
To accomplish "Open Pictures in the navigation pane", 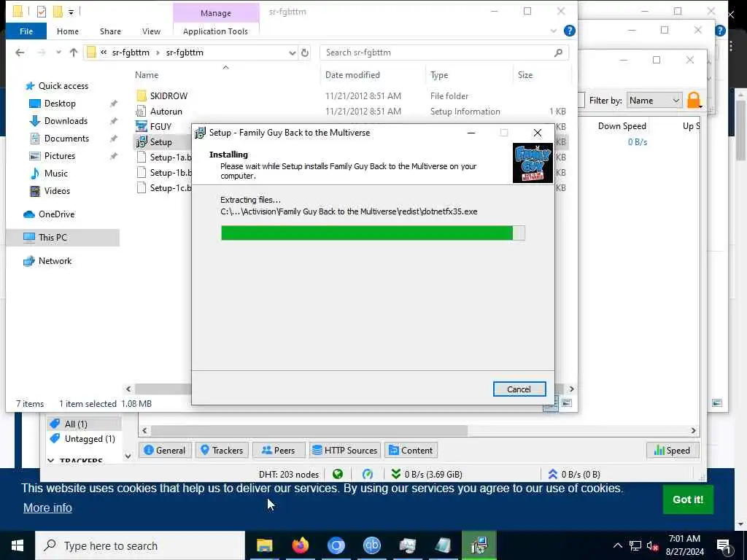I will [x=60, y=156].
